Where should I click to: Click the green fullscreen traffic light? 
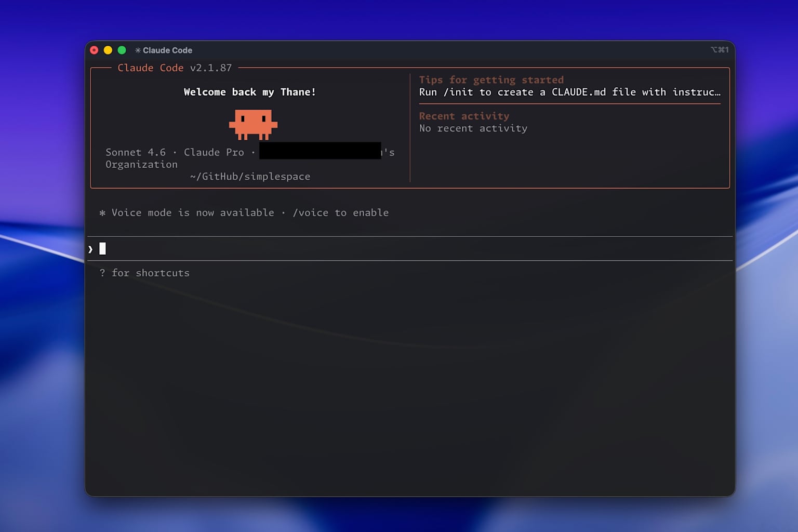click(x=122, y=50)
